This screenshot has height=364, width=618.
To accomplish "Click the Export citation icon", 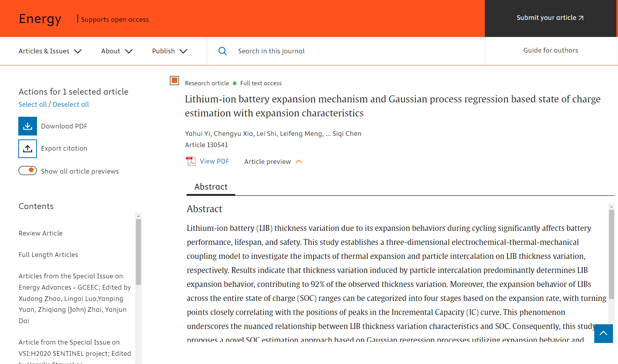I will coord(28,149).
